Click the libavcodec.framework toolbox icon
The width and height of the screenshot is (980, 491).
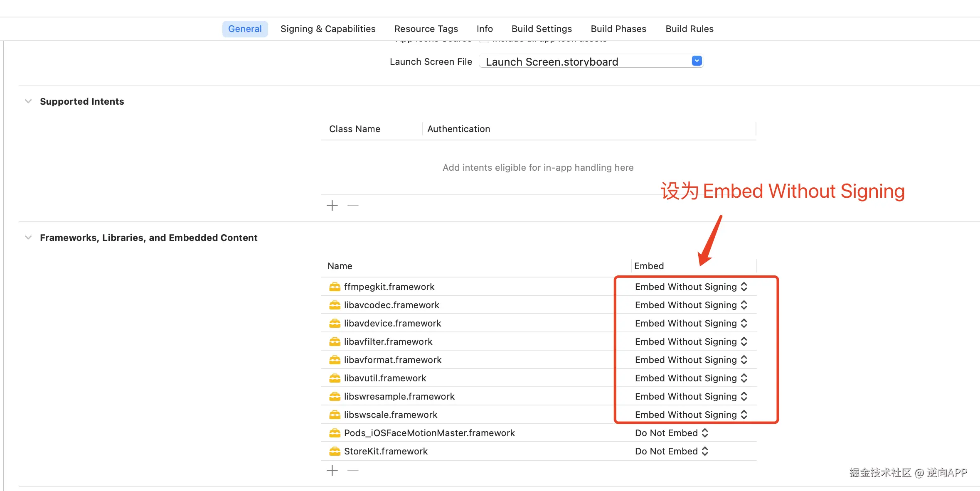click(335, 305)
